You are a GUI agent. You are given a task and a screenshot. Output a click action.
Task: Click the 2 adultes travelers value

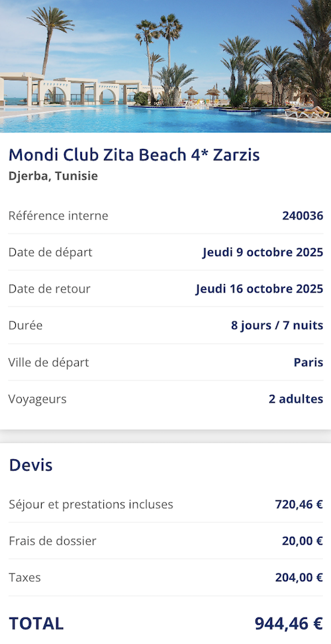(x=296, y=399)
